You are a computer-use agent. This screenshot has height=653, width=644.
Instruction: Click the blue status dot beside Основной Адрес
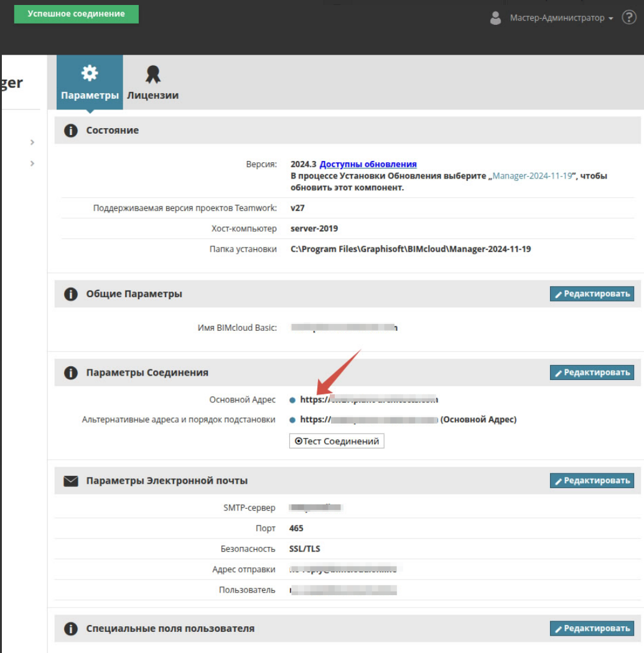click(292, 401)
